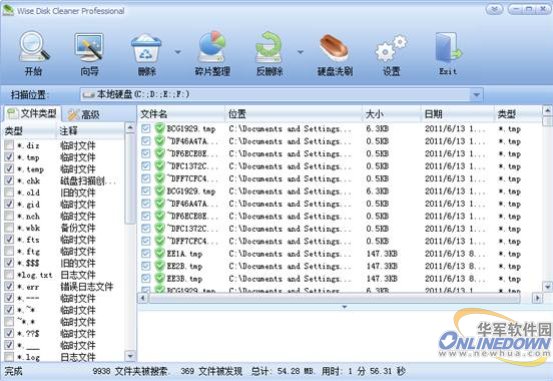Toggle checkbox for EE1A.tmp file row
Image resolution: width=553 pixels, height=381 pixels.
(x=145, y=253)
